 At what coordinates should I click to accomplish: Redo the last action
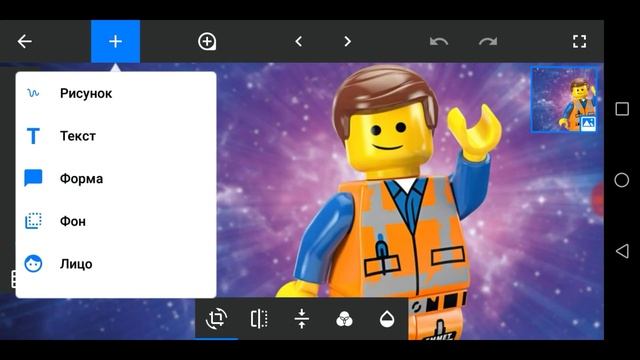pos(488,41)
